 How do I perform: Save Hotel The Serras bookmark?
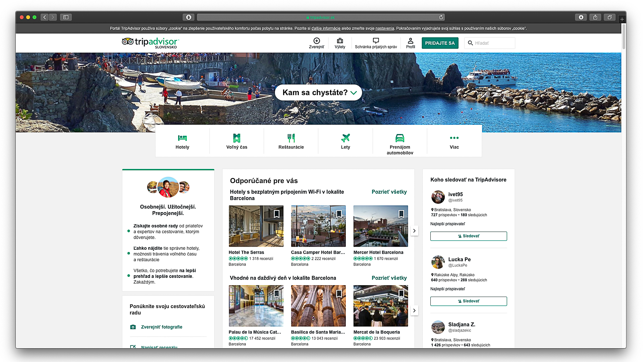277,214
